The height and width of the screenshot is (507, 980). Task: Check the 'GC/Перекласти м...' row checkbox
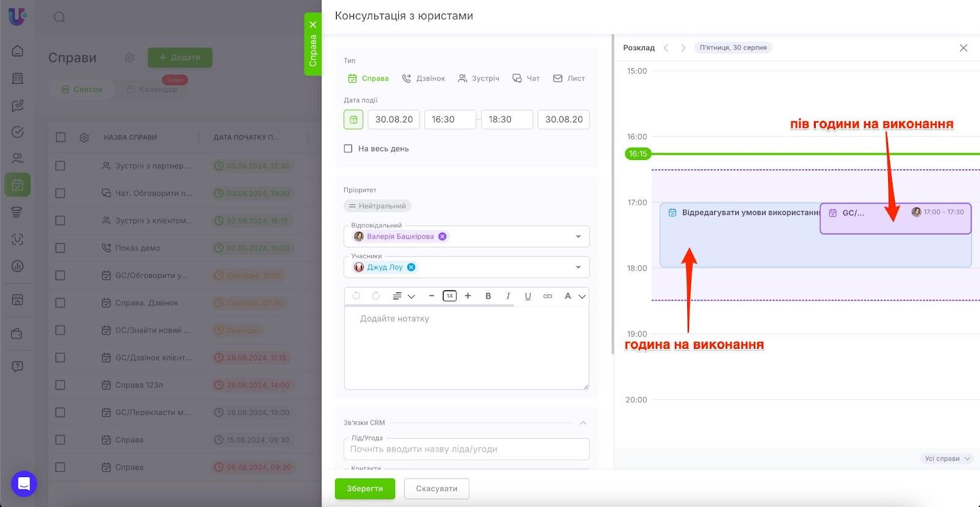tap(60, 413)
